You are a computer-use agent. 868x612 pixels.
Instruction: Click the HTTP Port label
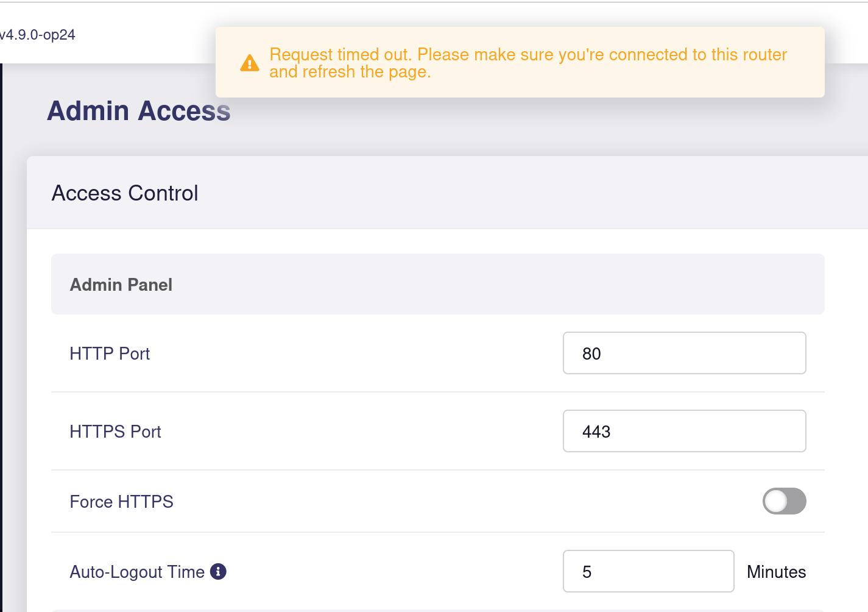point(110,354)
